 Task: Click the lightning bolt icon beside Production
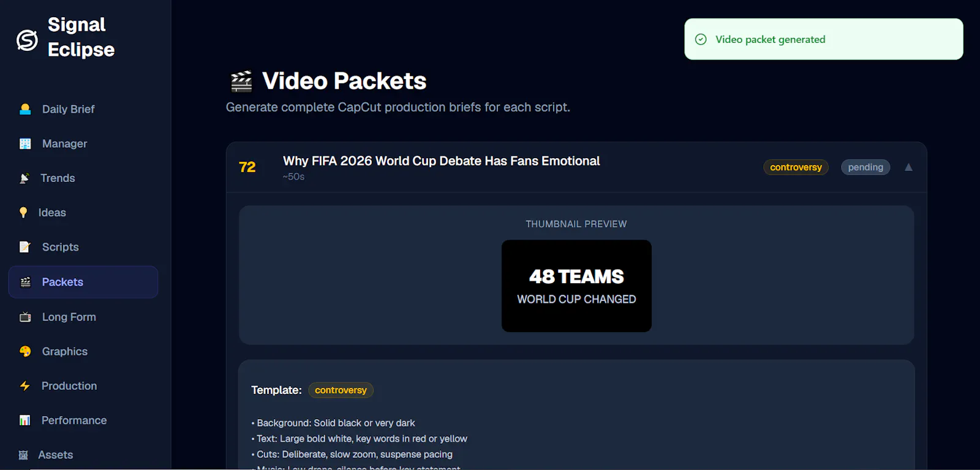pyautogui.click(x=24, y=386)
